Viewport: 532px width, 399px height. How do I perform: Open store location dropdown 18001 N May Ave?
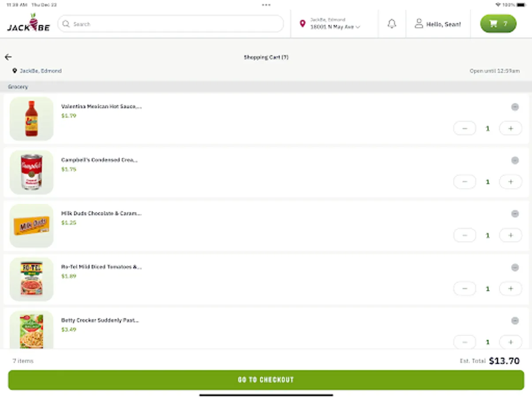point(335,27)
